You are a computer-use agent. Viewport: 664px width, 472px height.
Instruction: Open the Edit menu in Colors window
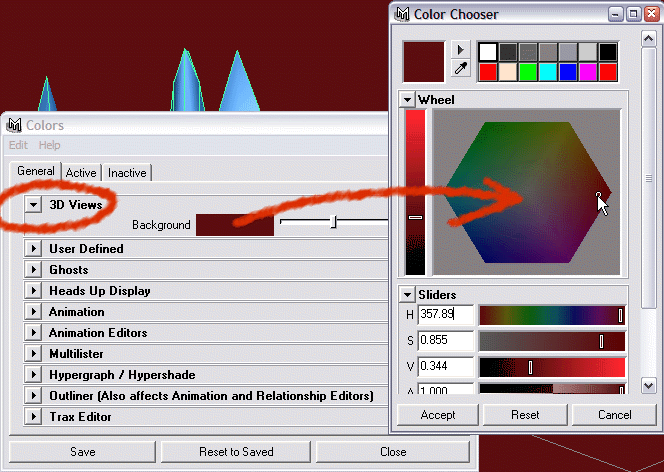click(18, 145)
